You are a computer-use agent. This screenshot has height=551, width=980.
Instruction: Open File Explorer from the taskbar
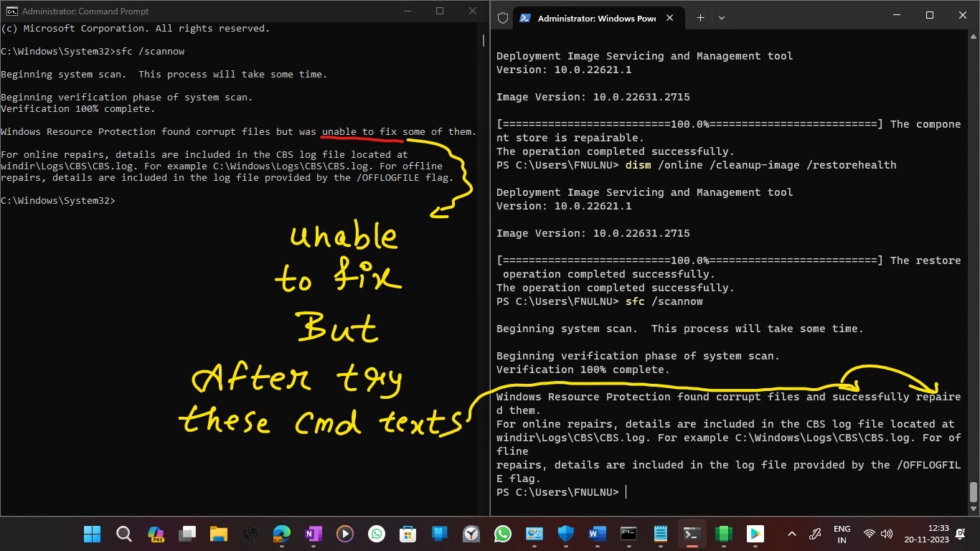click(x=219, y=534)
